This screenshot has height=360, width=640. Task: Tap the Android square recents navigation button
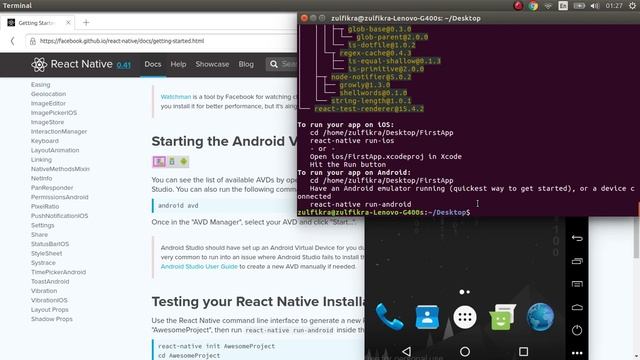coord(523,351)
